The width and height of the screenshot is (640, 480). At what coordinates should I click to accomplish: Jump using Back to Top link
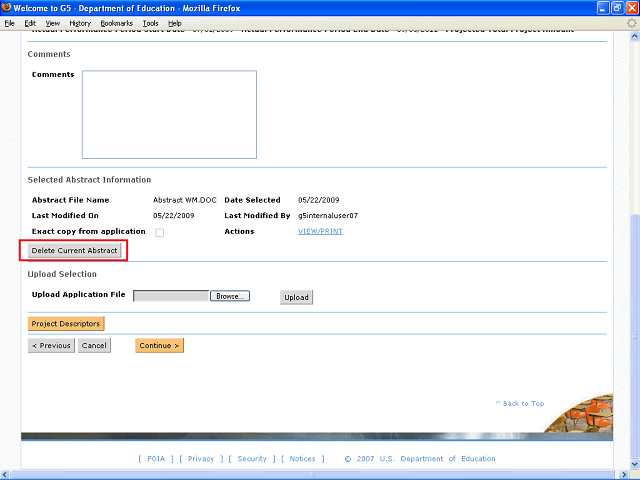click(520, 403)
